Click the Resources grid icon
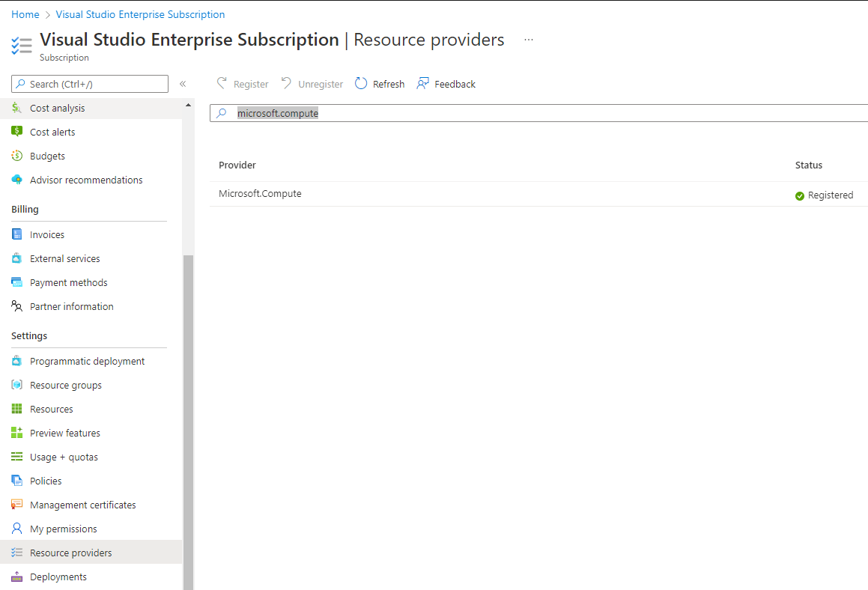This screenshot has height=590, width=868. tap(16, 409)
